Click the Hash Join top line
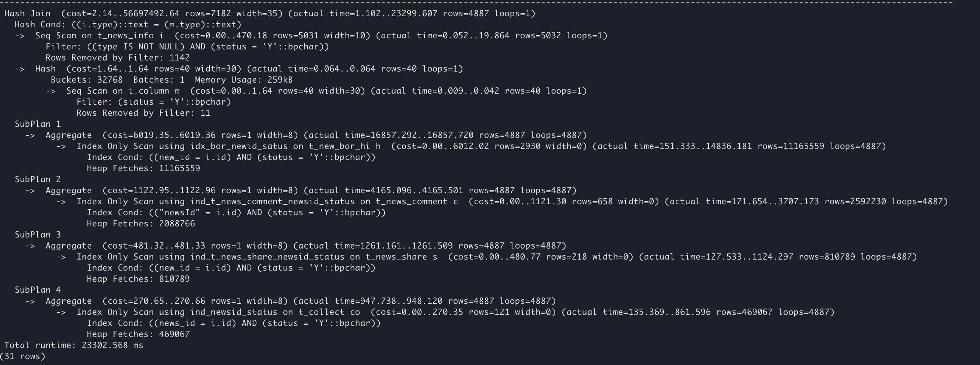 pyautogui.click(x=270, y=14)
